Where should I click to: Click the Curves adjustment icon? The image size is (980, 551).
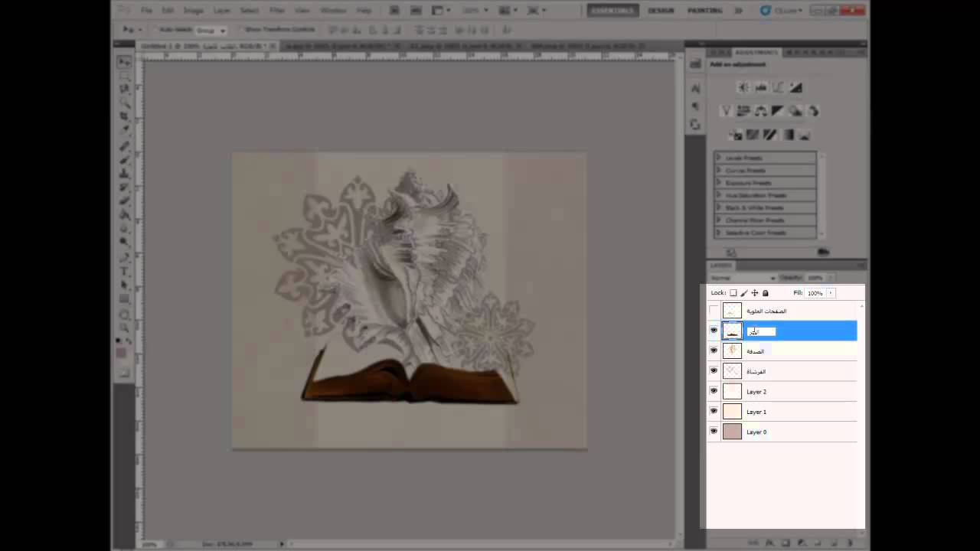pyautogui.click(x=778, y=87)
